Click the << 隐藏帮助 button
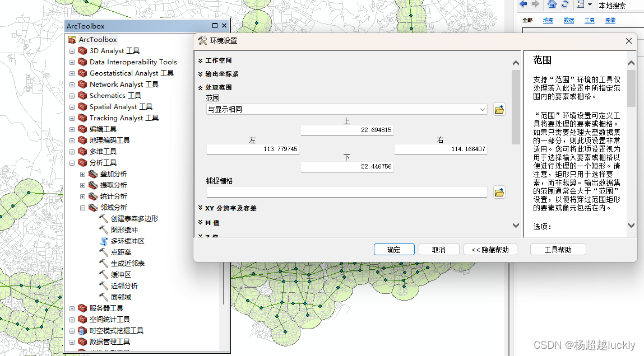Screen dimensions: 644x356 (490, 249)
